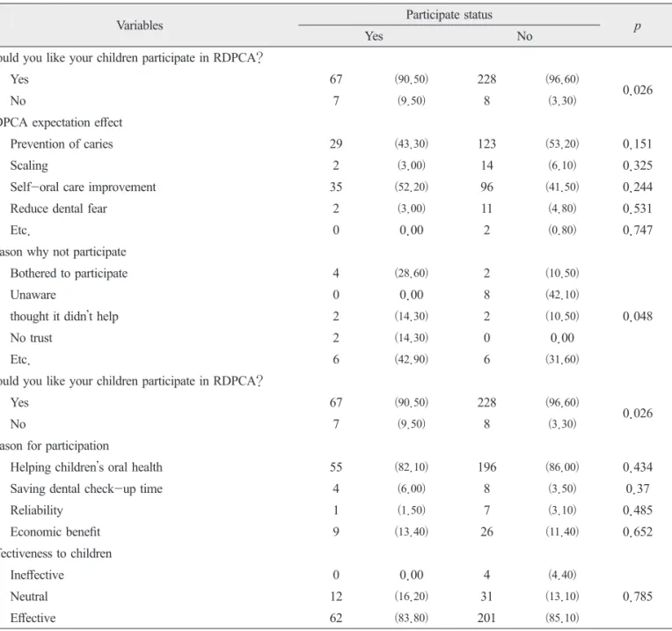Image resolution: width=672 pixels, height=631 pixels.
Task: Select the p-value 0.652
Action: [x=638, y=532]
